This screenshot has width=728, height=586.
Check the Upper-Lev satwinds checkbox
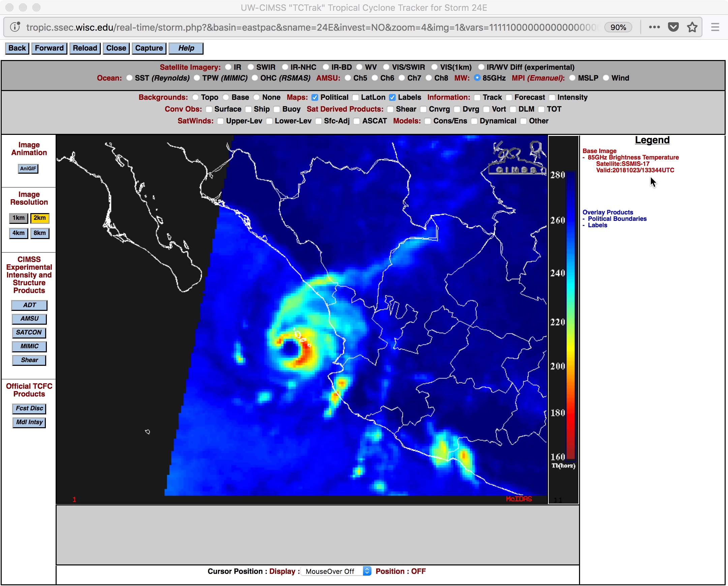(x=220, y=121)
